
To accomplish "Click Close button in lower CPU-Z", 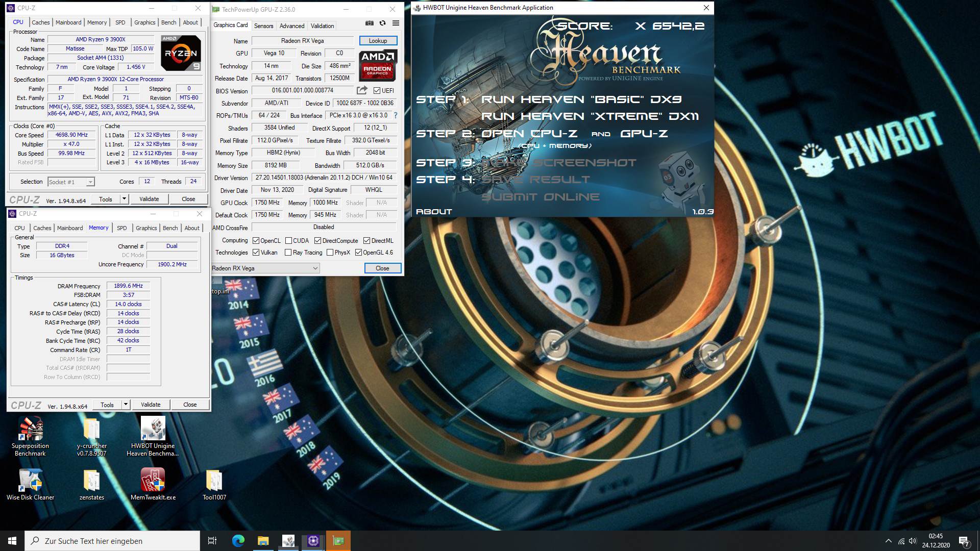I will [190, 405].
